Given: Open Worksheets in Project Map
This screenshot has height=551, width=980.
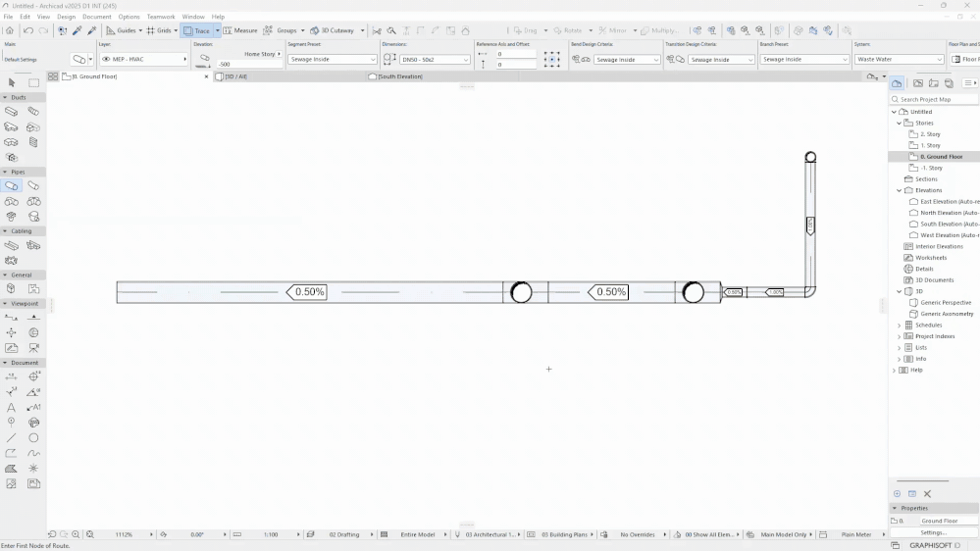Looking at the screenshot, I should tap(931, 258).
